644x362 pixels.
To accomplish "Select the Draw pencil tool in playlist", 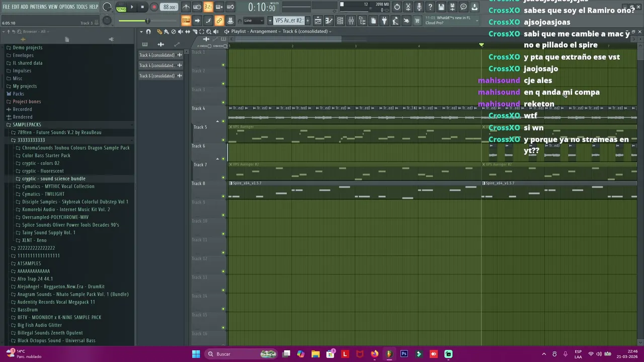I will pos(159,32).
